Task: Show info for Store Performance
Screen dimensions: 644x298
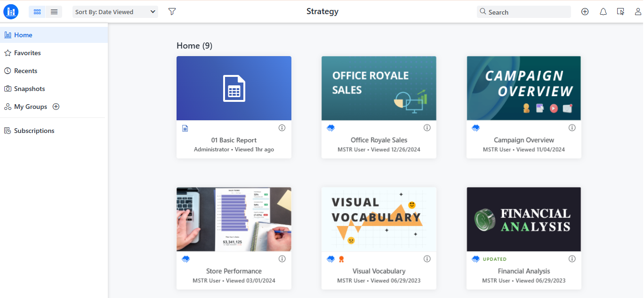Action: coord(282,259)
